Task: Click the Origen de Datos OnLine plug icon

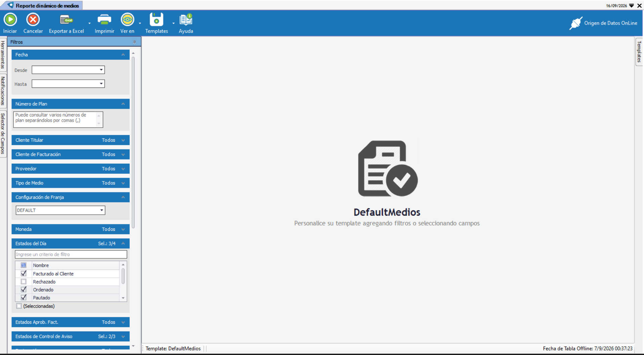Action: [575, 23]
